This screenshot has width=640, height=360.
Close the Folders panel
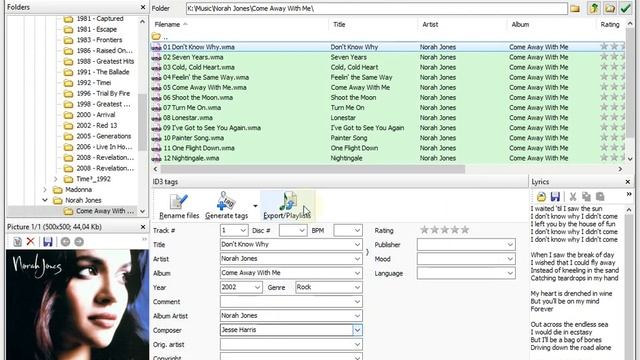(143, 7)
